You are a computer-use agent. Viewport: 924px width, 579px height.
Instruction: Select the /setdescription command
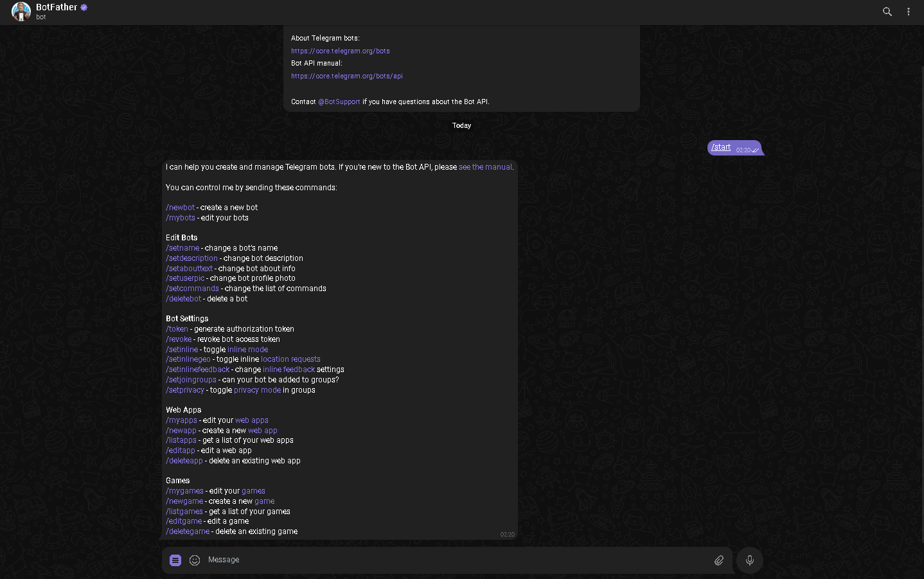point(192,258)
